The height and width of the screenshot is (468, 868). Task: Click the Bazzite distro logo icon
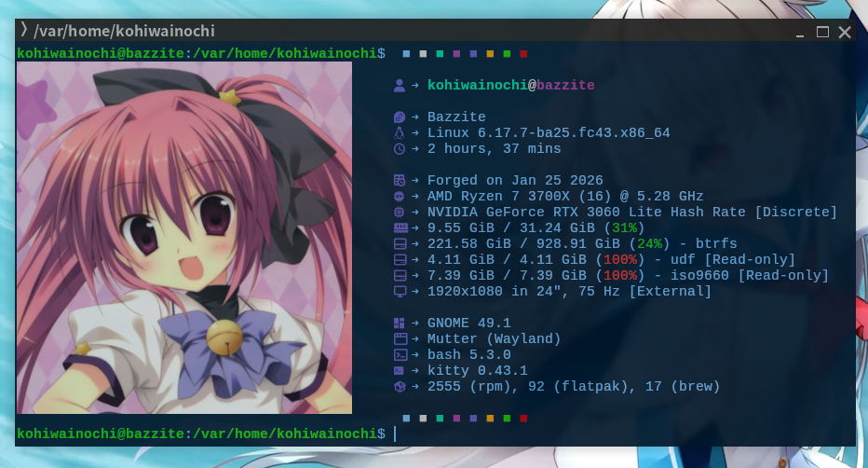click(400, 117)
